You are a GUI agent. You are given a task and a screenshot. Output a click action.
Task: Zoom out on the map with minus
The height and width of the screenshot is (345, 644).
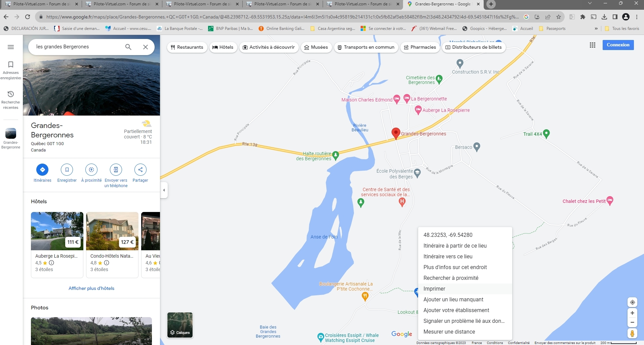632,322
